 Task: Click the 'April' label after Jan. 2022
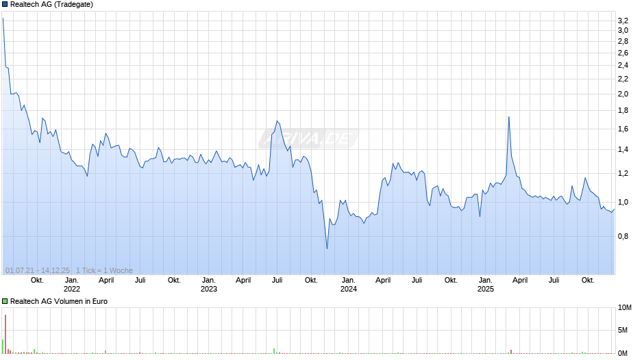pyautogui.click(x=106, y=280)
